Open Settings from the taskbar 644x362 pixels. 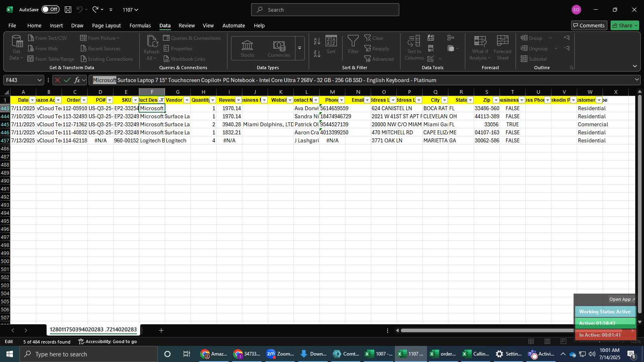coord(508,354)
